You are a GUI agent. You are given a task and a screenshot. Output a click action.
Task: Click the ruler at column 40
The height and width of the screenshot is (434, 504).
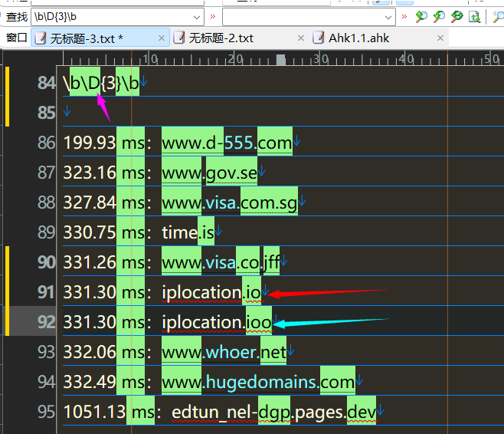tap(407, 59)
